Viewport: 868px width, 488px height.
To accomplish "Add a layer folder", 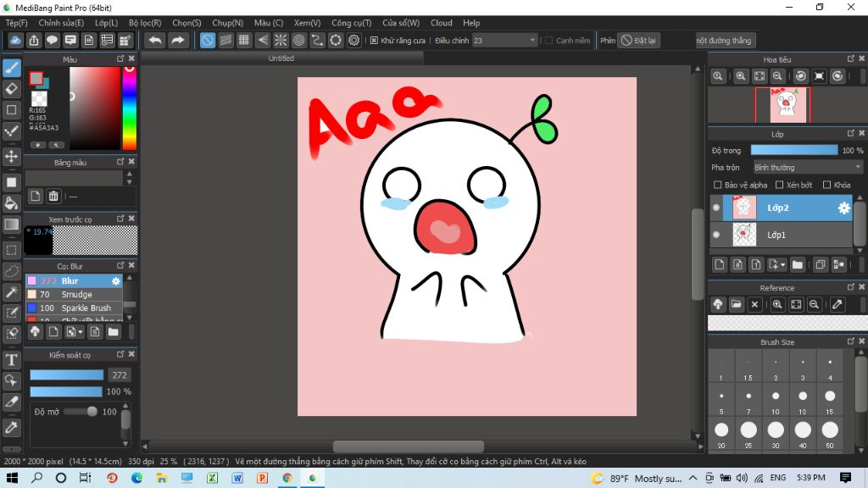I will point(797,264).
